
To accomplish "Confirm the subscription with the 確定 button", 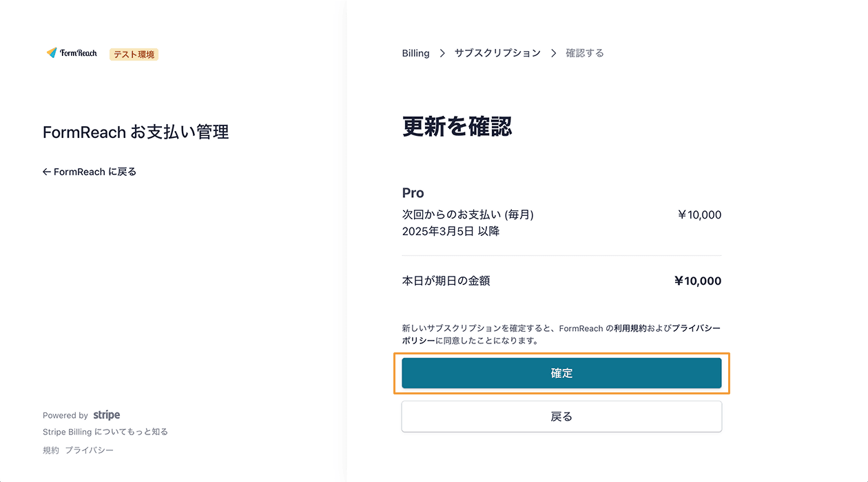I will 561,372.
